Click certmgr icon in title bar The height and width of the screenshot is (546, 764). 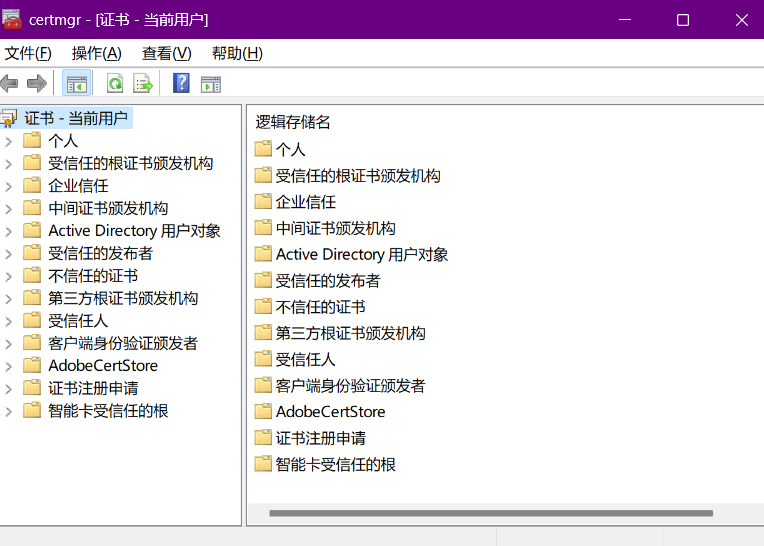click(x=13, y=20)
